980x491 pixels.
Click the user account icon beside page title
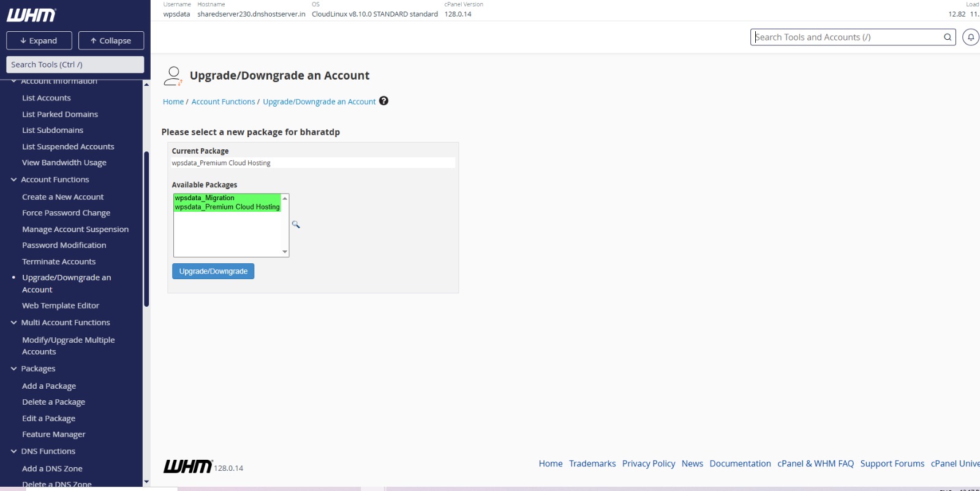point(173,76)
